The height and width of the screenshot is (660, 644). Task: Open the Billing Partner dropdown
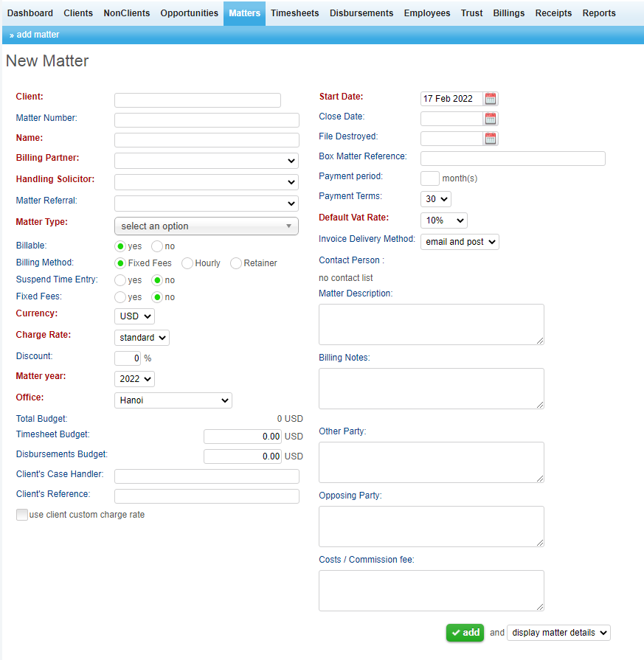207,161
